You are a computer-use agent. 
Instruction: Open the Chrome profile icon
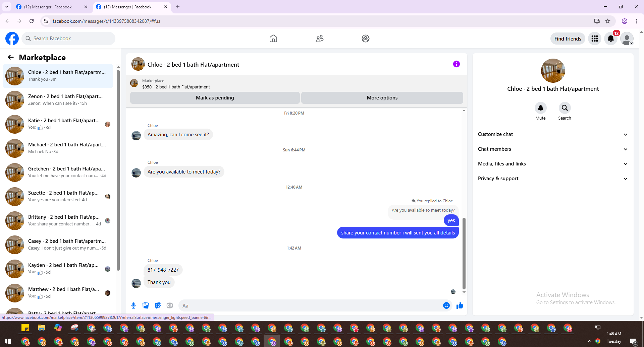click(x=625, y=21)
